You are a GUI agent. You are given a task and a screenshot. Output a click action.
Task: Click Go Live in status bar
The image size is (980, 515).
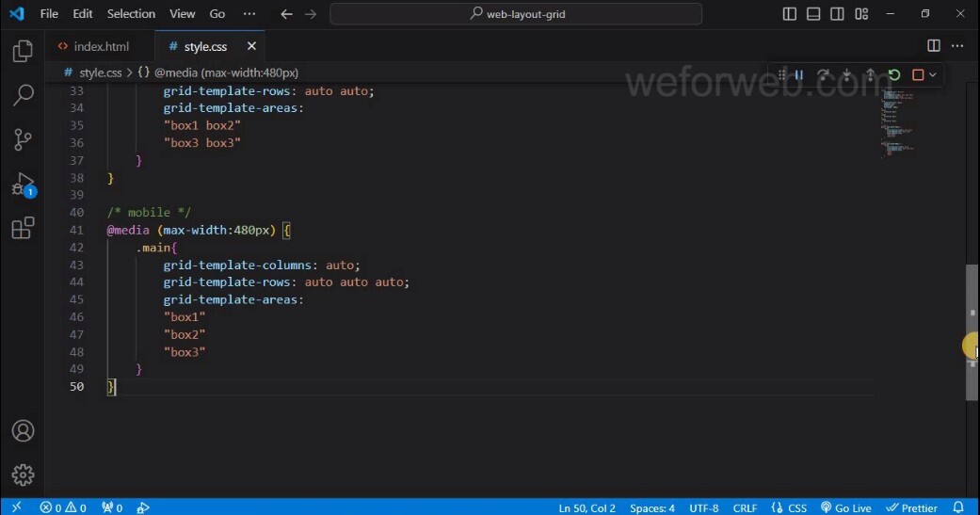[x=845, y=507]
